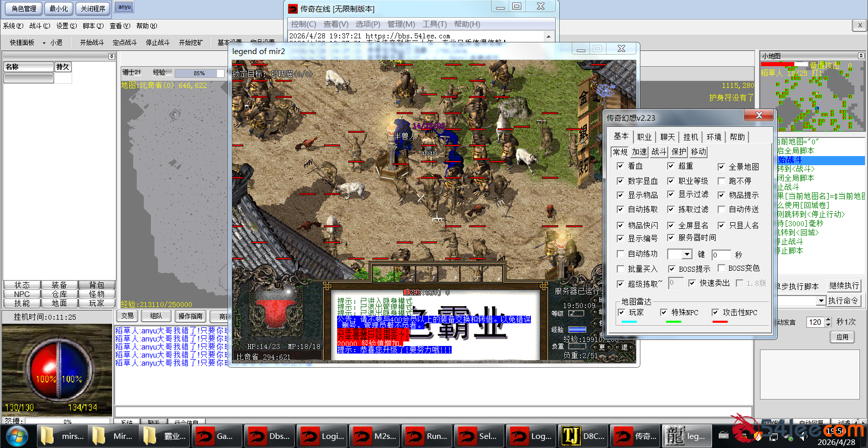Click the 继续执行 button

[844, 286]
